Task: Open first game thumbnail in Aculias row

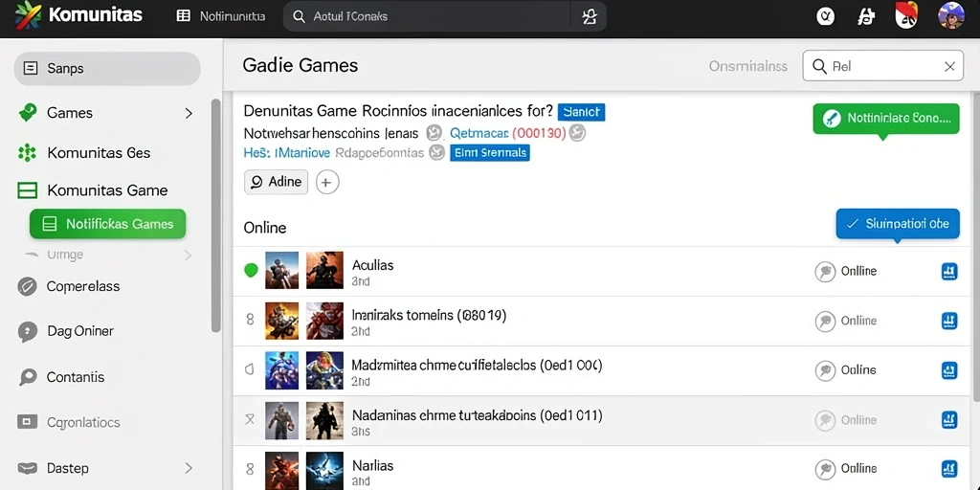Action: 282,270
